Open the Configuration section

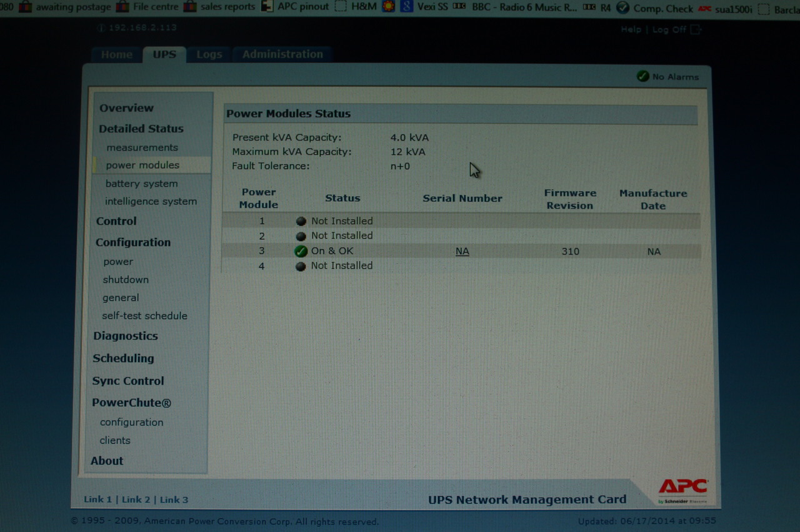(133, 242)
